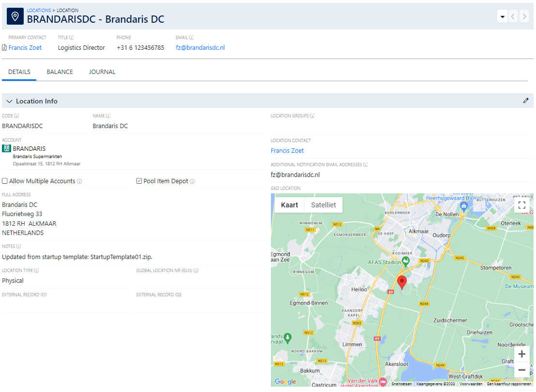Click Een kaartfout rapporteren link
Image resolution: width=536 pixels, height=392 pixels.
coord(509,384)
